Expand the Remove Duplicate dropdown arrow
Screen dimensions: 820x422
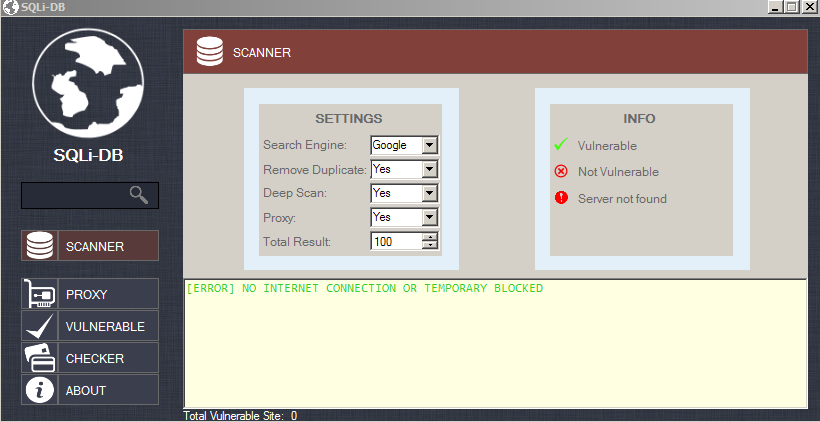click(x=429, y=169)
